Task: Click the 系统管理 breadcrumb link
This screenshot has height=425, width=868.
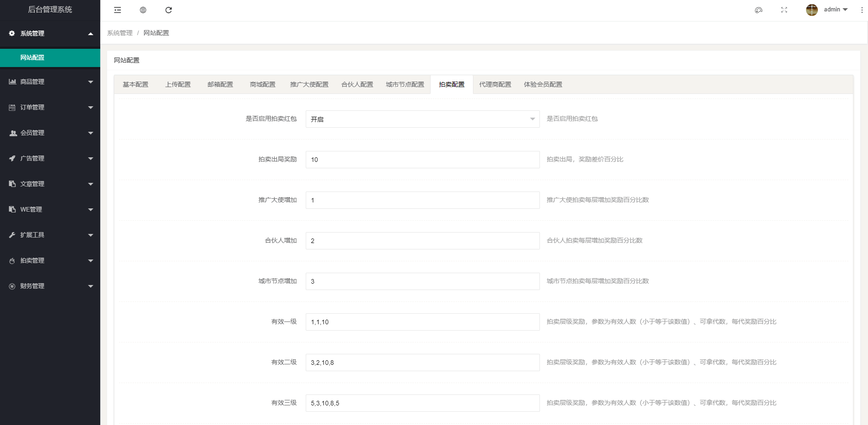Action: [x=119, y=33]
